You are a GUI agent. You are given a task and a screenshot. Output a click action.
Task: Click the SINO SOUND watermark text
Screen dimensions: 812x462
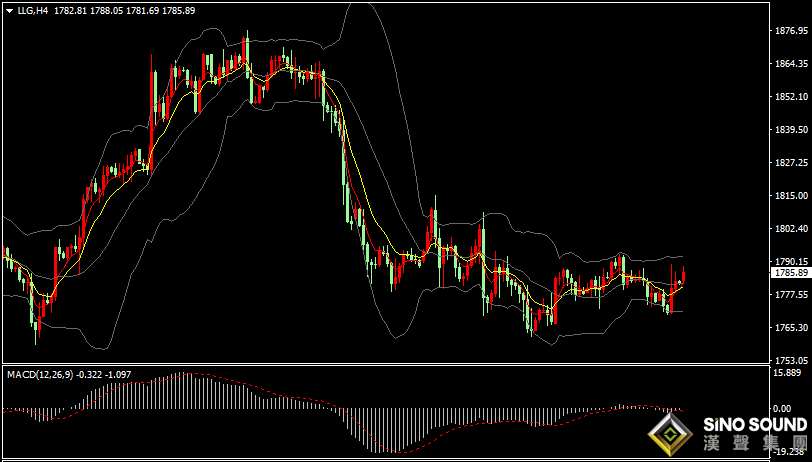[x=750, y=425]
